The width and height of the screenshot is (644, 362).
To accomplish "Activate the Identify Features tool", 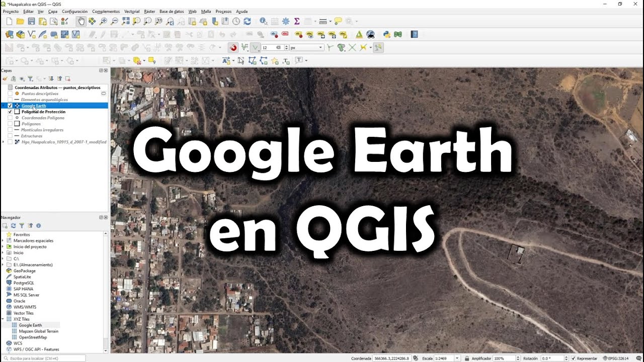I will pos(263,21).
